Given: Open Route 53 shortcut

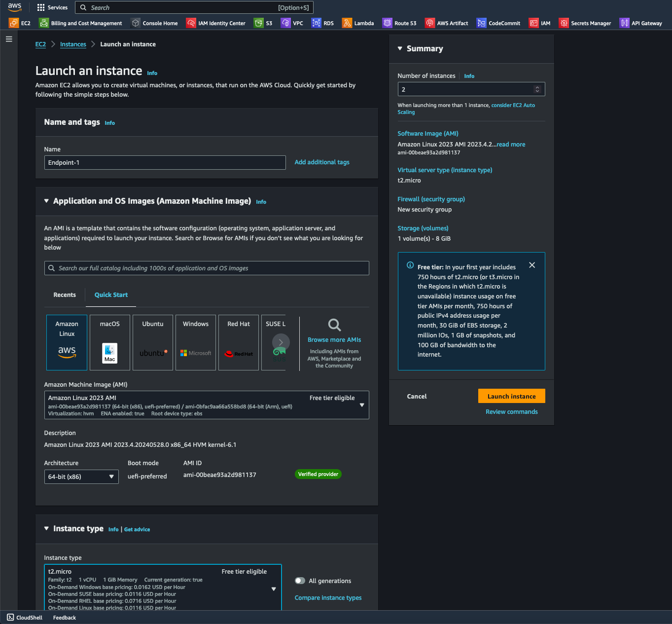Looking at the screenshot, I should 399,23.
